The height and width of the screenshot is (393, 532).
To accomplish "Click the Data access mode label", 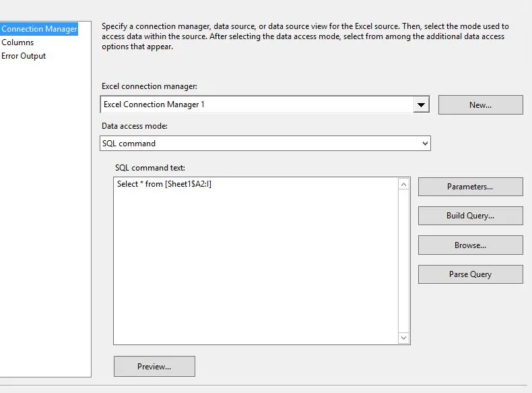I will (135, 126).
